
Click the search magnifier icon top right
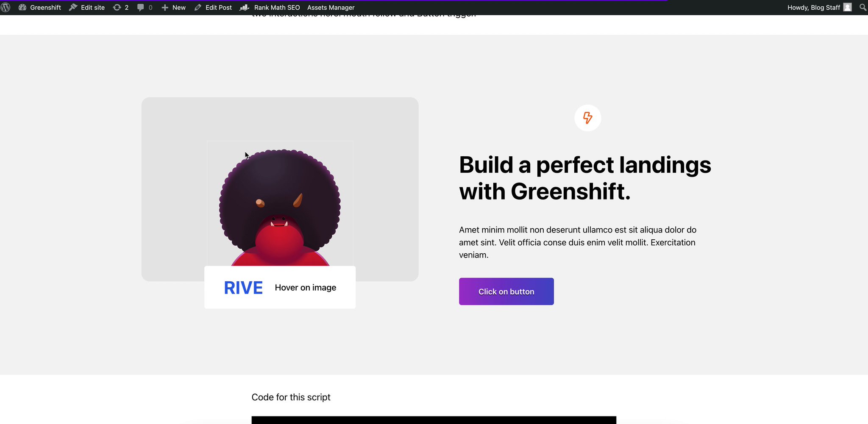(x=863, y=7)
